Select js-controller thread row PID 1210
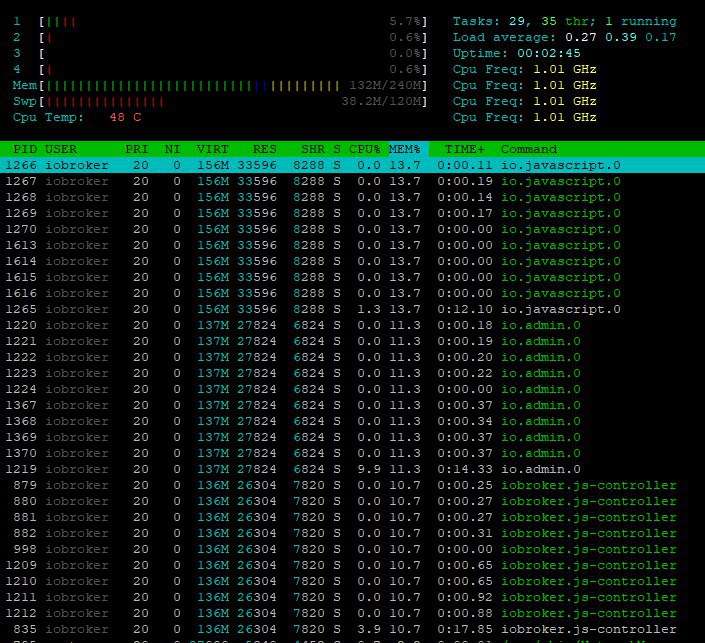 pos(352,581)
